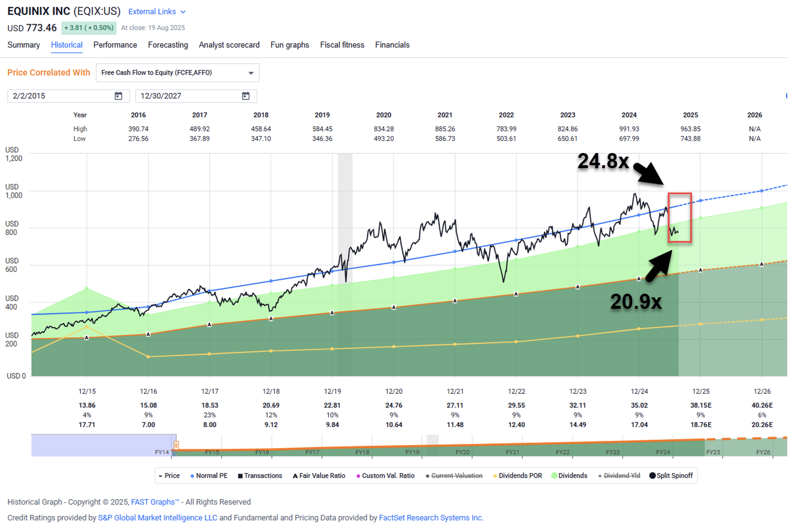
Task: Click the 12/20 FFO value 24.76
Action: click(x=393, y=406)
